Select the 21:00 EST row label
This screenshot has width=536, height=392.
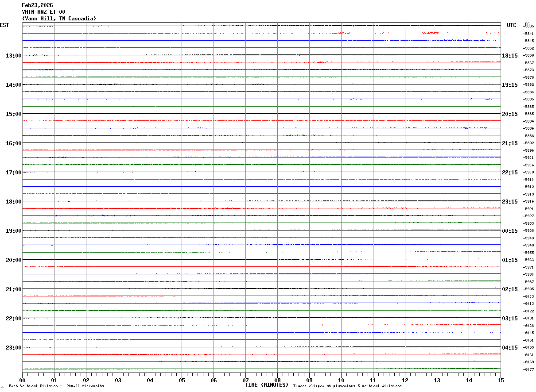14,289
